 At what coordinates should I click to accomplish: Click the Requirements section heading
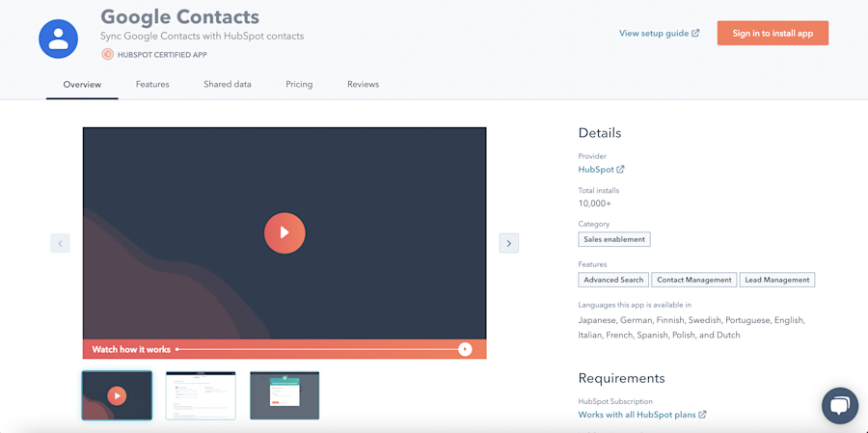tap(621, 378)
